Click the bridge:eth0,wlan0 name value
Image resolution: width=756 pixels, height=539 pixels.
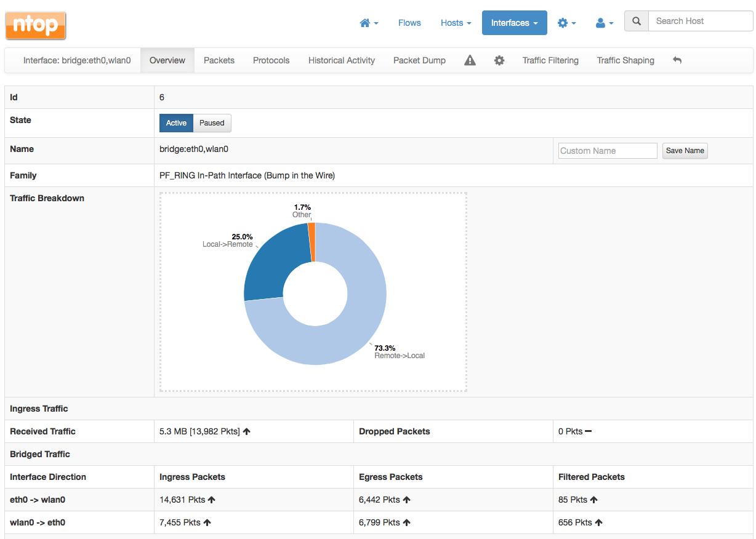pyautogui.click(x=194, y=149)
